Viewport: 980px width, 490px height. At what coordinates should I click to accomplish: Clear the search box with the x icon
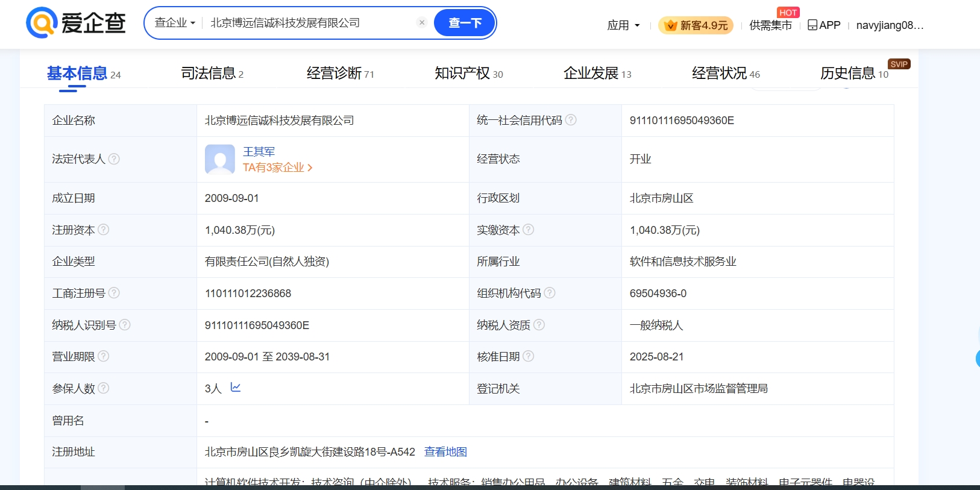coord(422,23)
